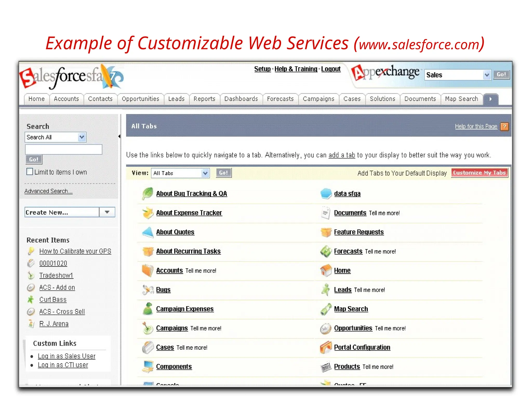Open the View All Tabs dropdown
The height and width of the screenshot is (399, 532).
180,173
